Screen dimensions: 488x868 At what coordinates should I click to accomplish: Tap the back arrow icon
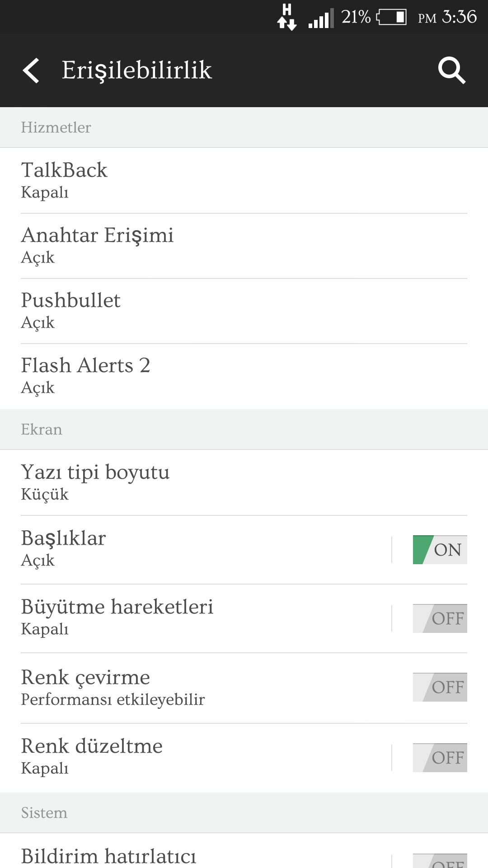coord(31,71)
